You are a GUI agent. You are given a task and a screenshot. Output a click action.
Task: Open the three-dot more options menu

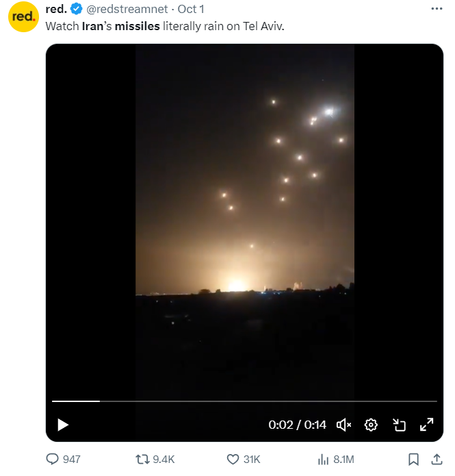click(437, 8)
